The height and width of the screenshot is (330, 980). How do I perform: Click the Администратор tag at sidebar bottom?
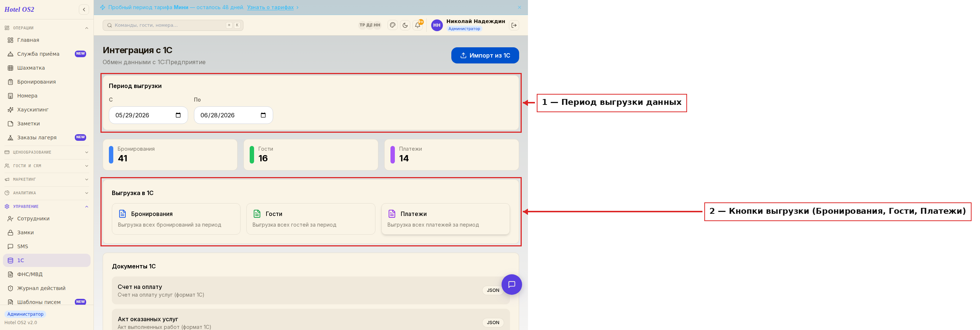point(25,314)
